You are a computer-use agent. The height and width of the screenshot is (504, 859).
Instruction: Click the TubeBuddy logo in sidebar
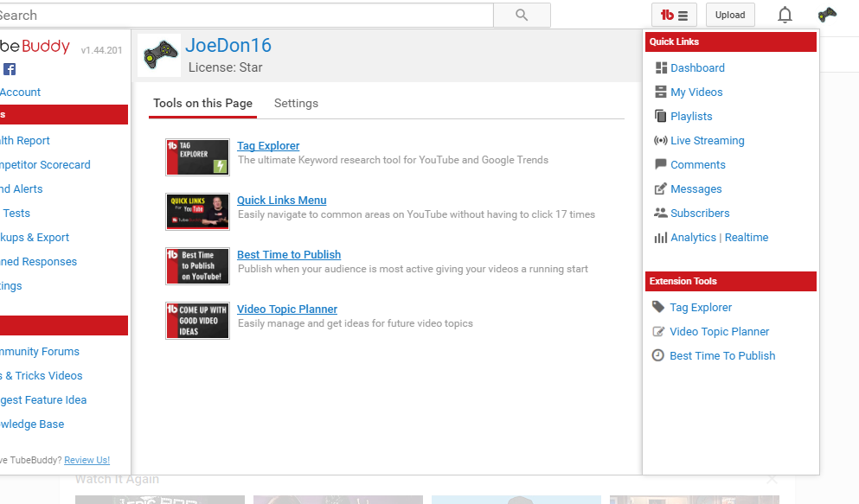pyautogui.click(x=35, y=47)
